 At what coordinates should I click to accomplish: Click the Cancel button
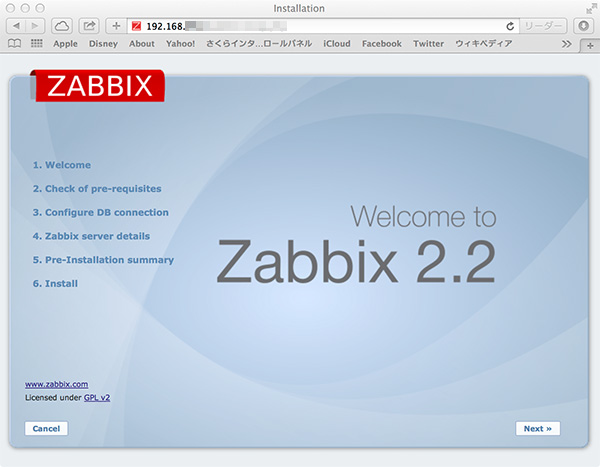(x=46, y=428)
